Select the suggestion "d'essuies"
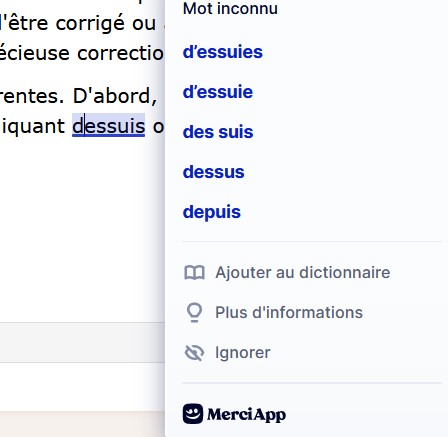 click(223, 52)
